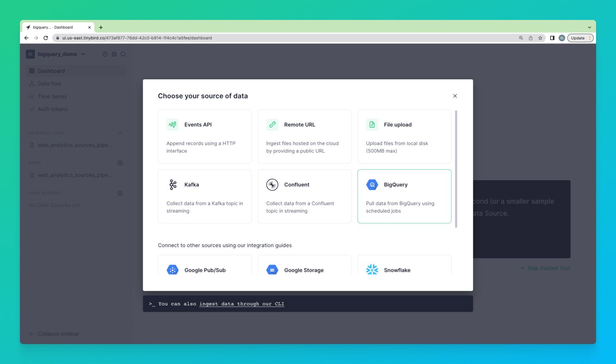
Task: Choose the File upload icon
Action: pyautogui.click(x=372, y=125)
